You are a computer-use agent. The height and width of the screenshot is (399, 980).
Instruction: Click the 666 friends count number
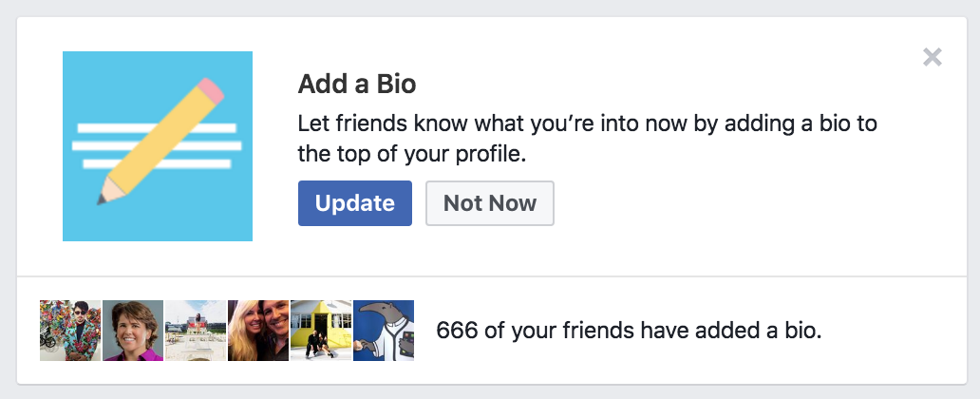(x=457, y=331)
